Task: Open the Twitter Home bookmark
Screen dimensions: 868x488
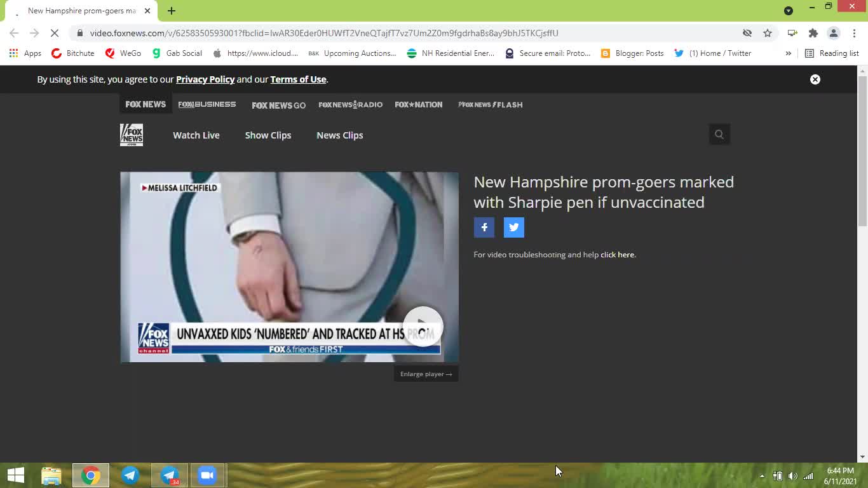Action: pyautogui.click(x=713, y=53)
